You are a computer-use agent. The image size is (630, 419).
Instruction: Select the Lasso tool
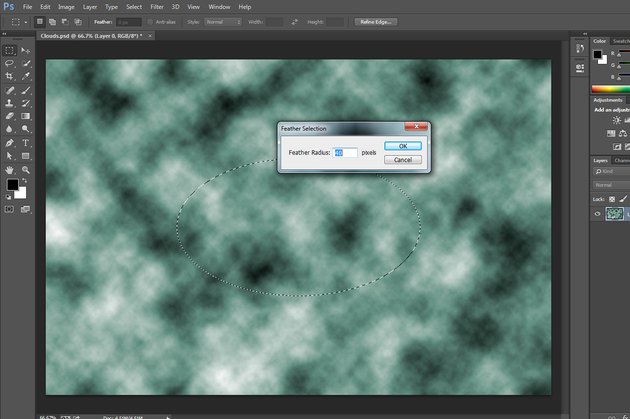[x=9, y=63]
